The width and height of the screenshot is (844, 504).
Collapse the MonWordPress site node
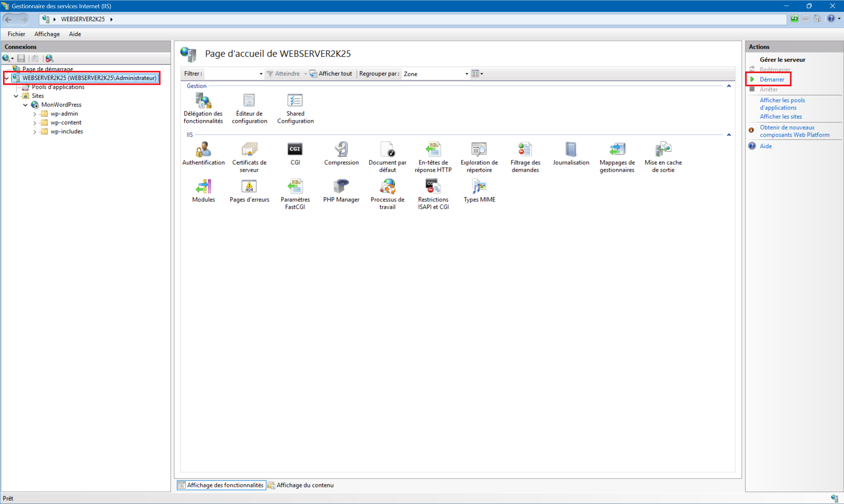25,105
